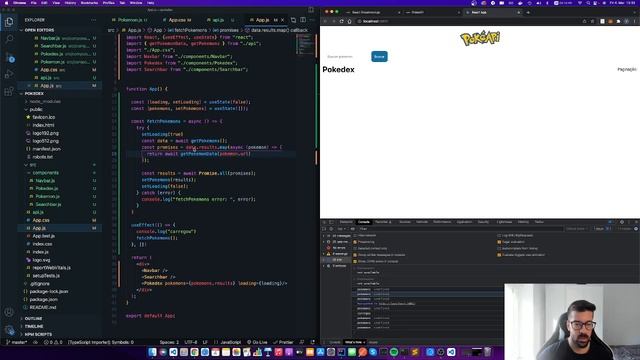Open the console context top dropdown

(x=341, y=229)
